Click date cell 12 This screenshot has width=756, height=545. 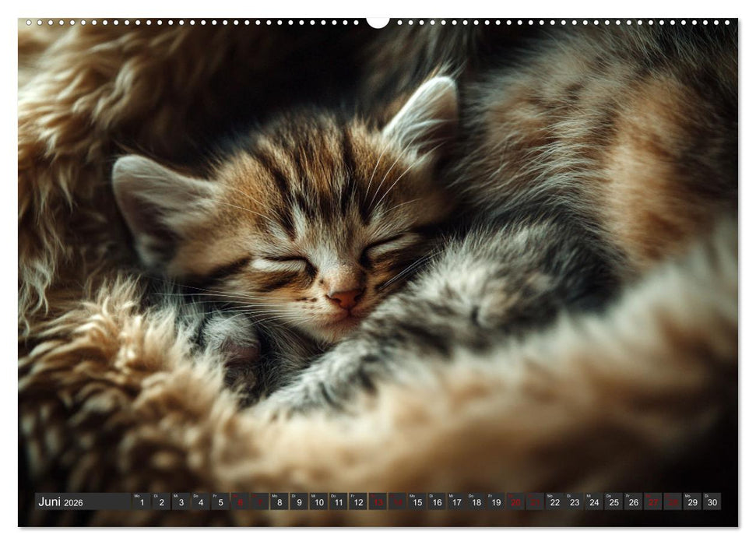pos(358,502)
